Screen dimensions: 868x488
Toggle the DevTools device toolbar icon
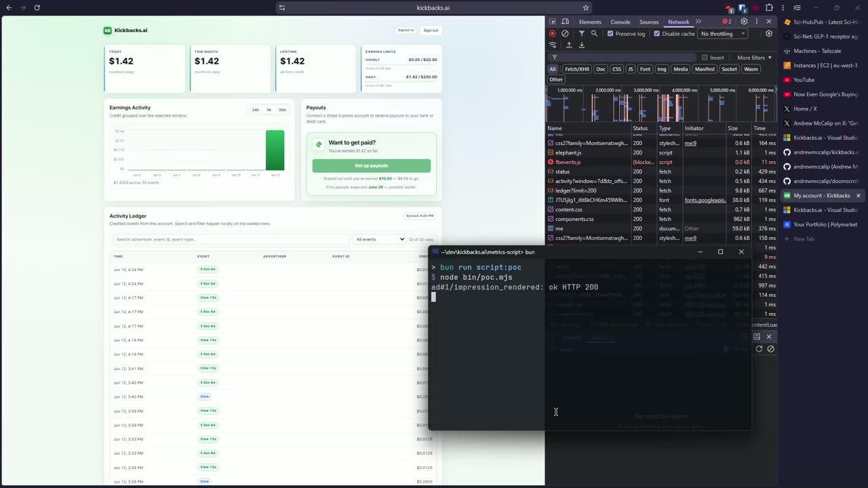566,22
